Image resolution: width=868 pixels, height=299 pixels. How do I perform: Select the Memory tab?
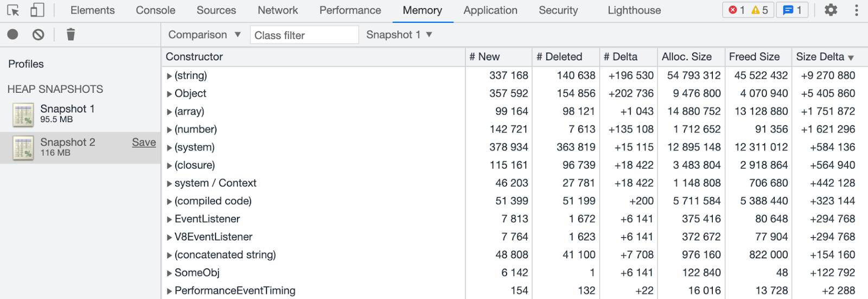pos(422,10)
